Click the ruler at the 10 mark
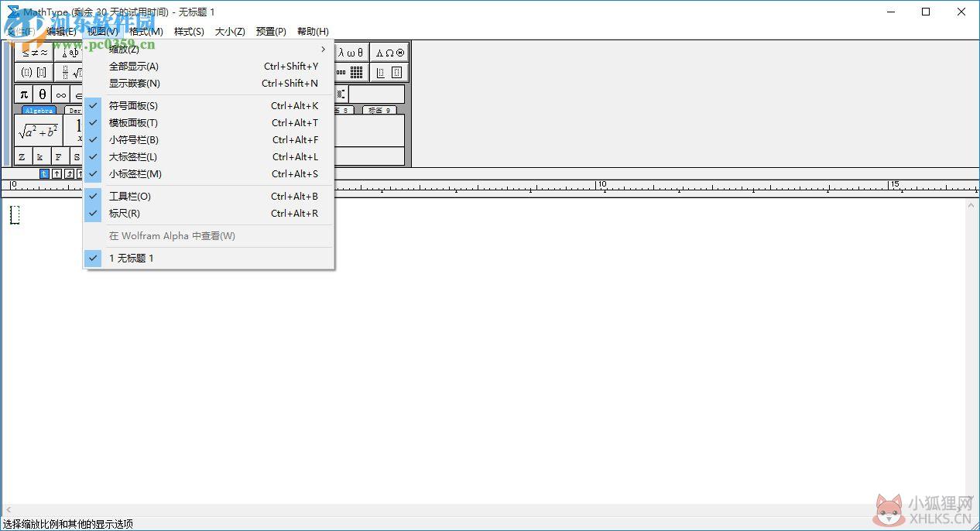980x531 pixels. [601, 185]
